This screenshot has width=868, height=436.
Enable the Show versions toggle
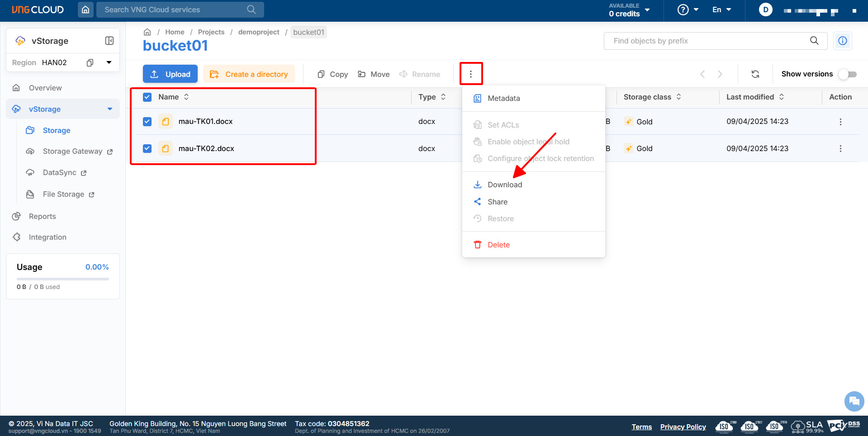tap(847, 74)
